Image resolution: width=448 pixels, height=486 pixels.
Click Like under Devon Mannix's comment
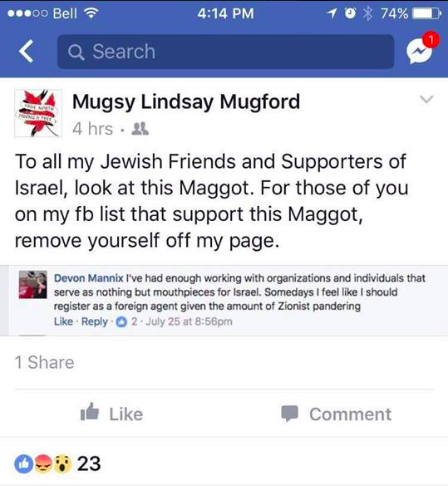tap(63, 322)
